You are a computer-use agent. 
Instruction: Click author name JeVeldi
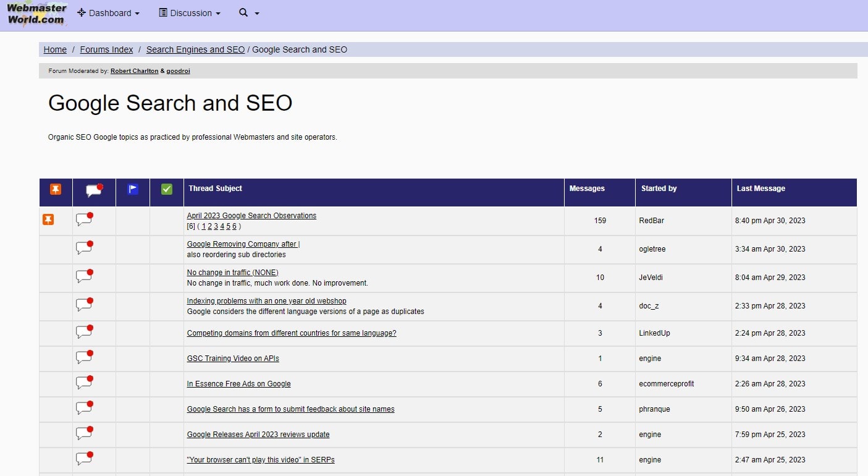651,278
